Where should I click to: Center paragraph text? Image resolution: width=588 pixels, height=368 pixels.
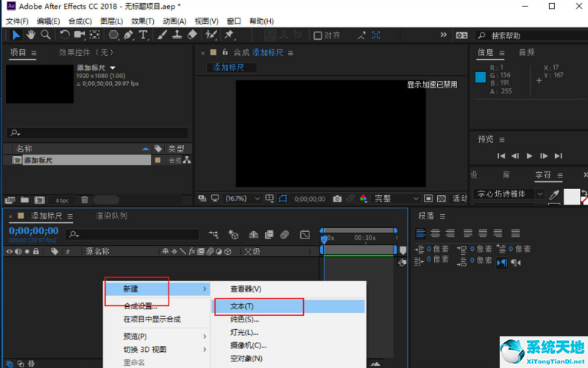tap(435, 233)
